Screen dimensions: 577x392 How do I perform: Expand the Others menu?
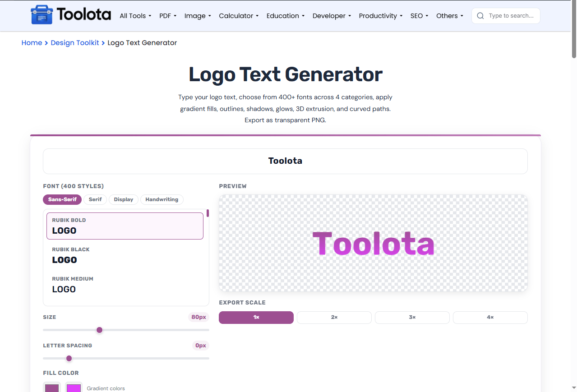click(x=450, y=16)
